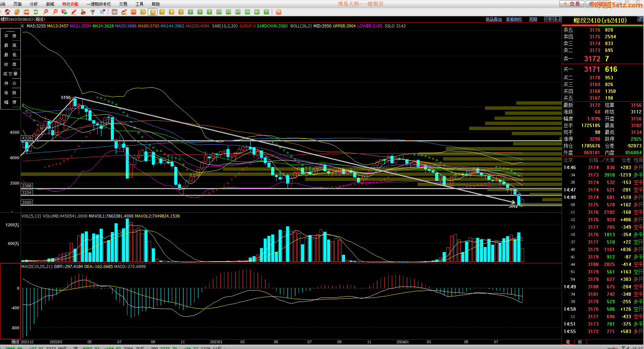Select the red pencil drawing tool
Viewport: 644px width, 349px height.
point(74,12)
